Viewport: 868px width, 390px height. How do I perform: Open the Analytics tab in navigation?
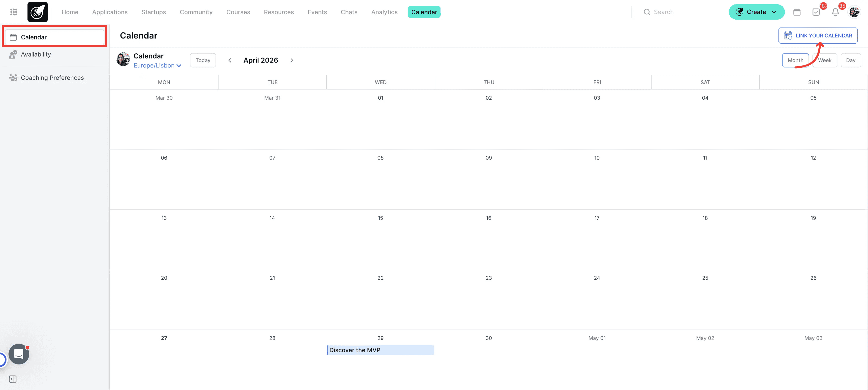point(384,12)
